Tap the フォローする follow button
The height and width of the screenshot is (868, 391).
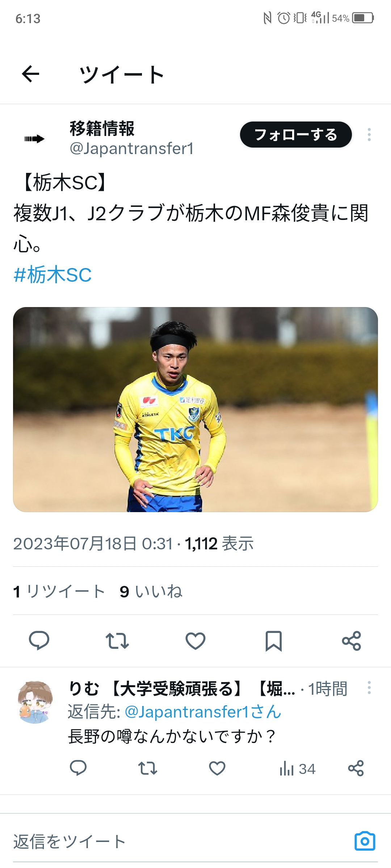coord(296,135)
